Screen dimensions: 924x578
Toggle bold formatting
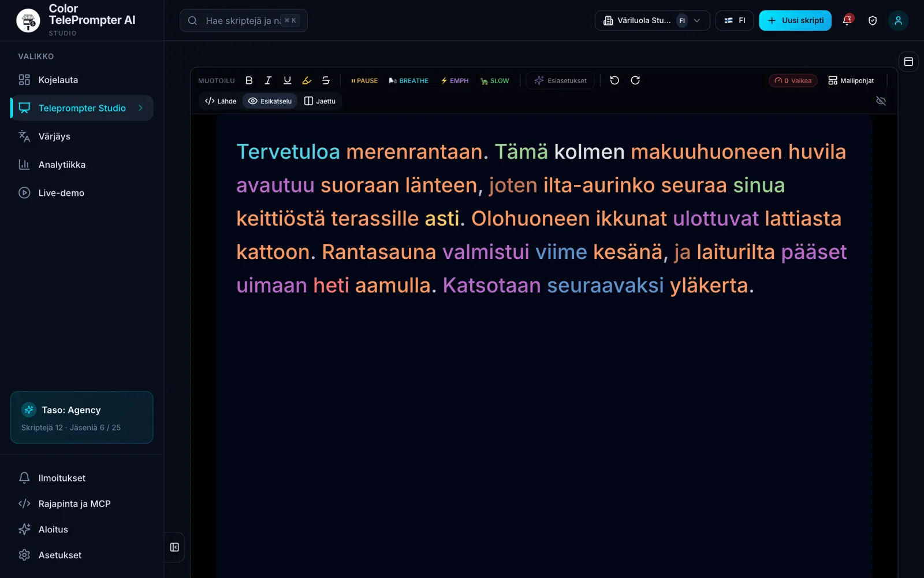pos(249,80)
